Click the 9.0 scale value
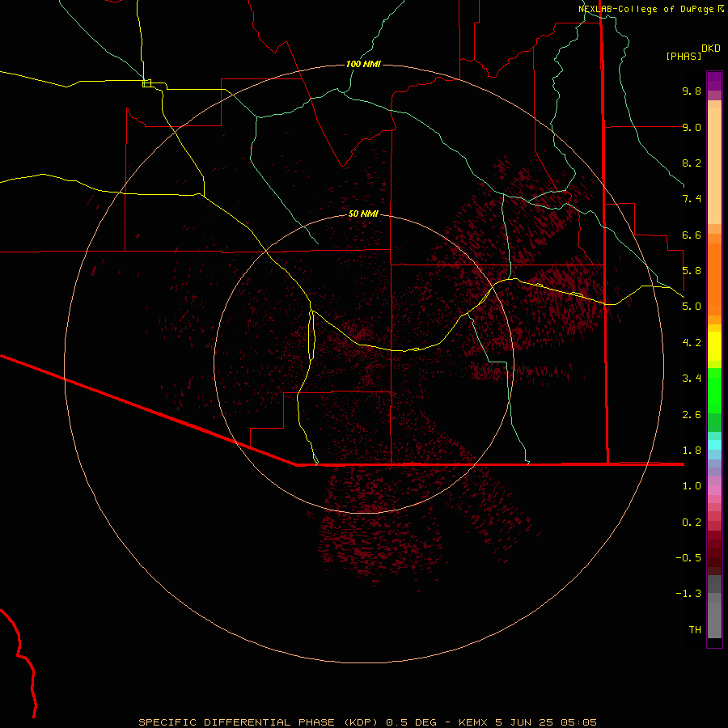This screenshot has height=728, width=728. tap(692, 127)
